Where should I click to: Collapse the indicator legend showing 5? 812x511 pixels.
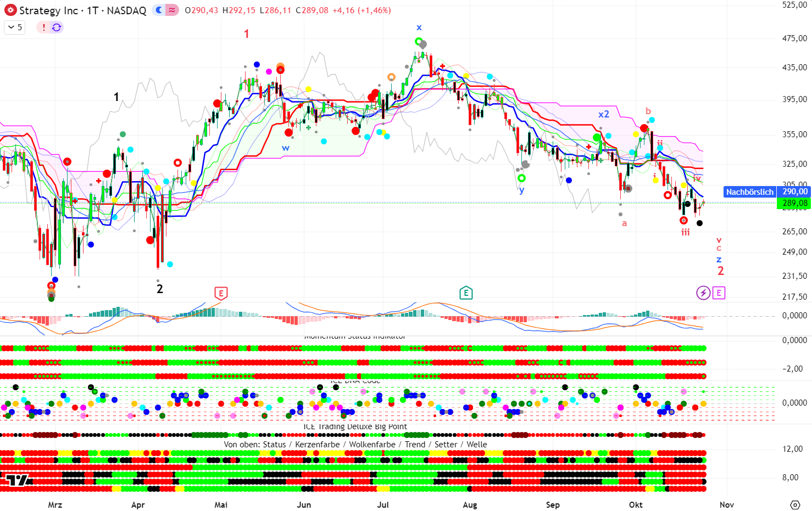pyautogui.click(x=14, y=27)
